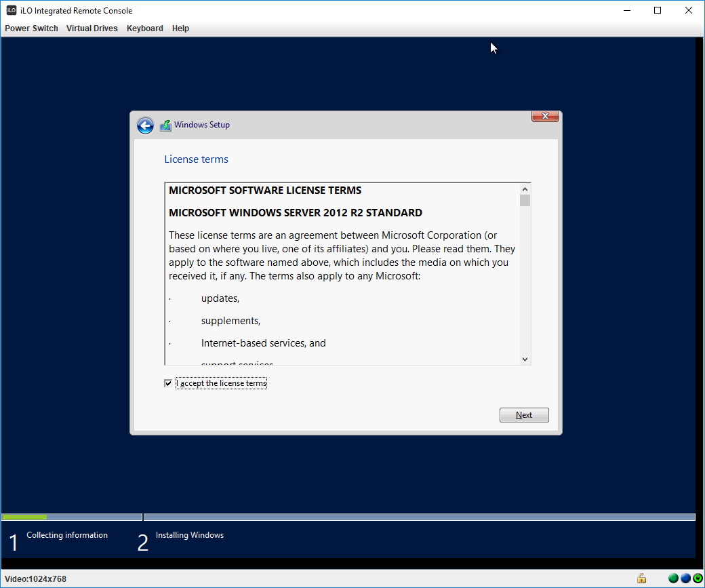
Task: Click the Installing Windows progress bar
Action: pyautogui.click(x=420, y=517)
